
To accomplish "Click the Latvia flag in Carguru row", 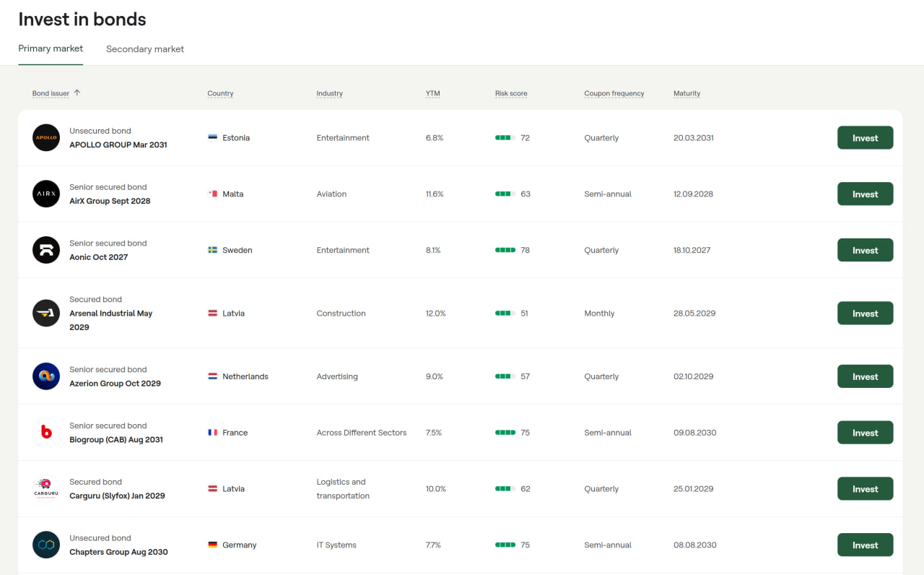I will 213,489.
